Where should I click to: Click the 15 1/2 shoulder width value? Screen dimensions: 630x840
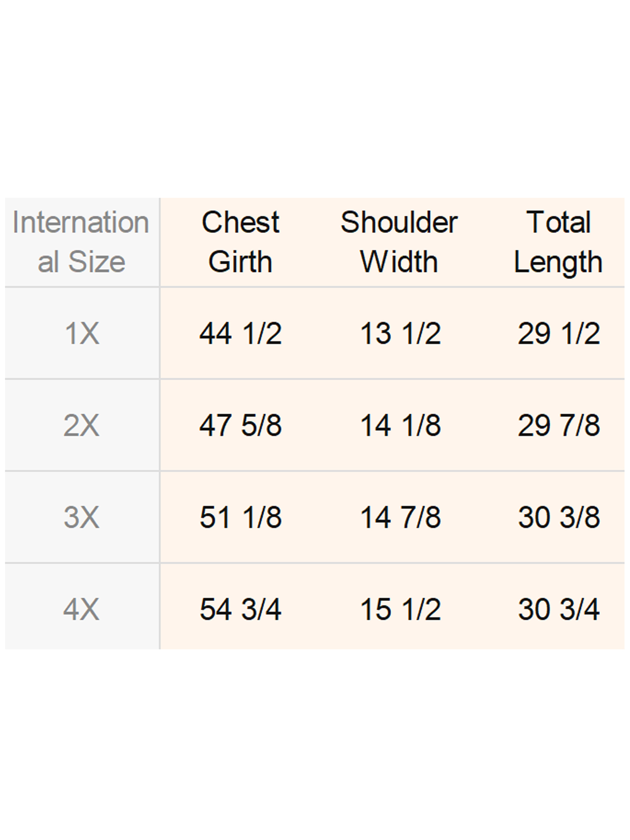click(401, 609)
